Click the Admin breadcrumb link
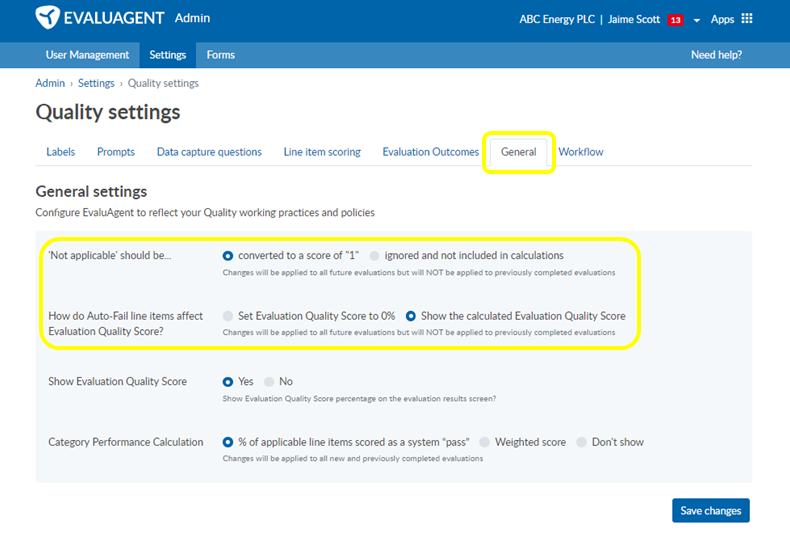Image resolution: width=790 pixels, height=544 pixels. coord(50,83)
